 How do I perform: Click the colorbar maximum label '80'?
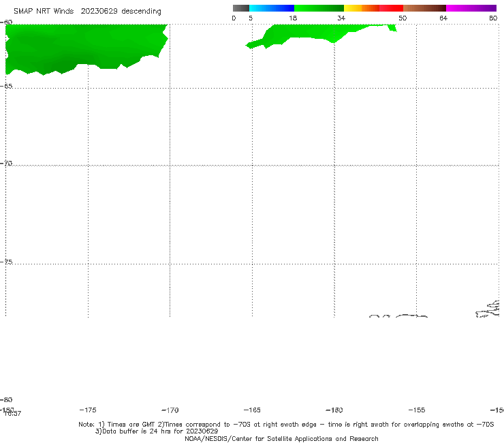[493, 18]
